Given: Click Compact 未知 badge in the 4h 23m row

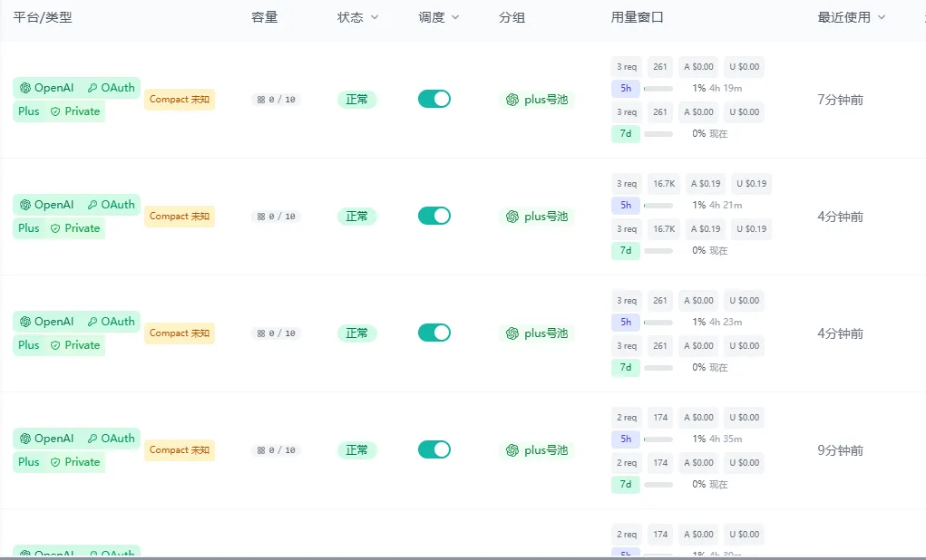Looking at the screenshot, I should [180, 333].
